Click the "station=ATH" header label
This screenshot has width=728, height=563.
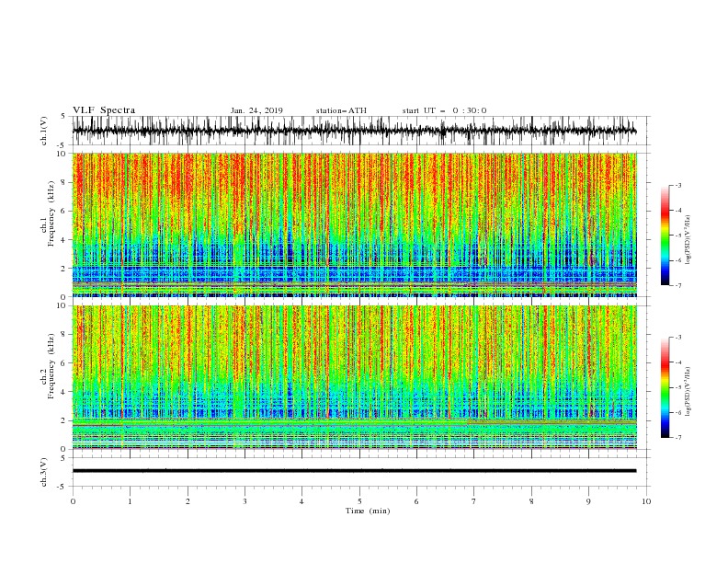coord(341,110)
